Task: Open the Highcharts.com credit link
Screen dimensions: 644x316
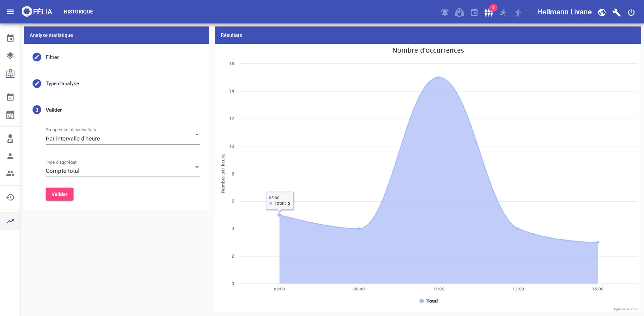Action: (624, 309)
